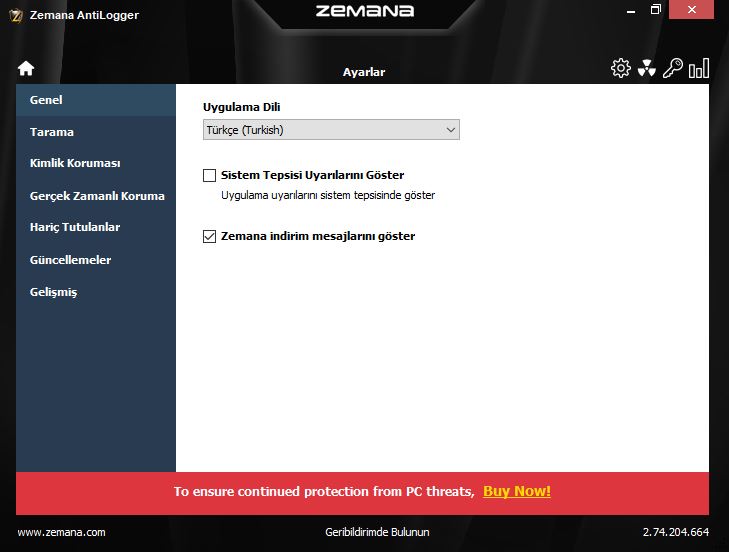This screenshot has height=552, width=729.
Task: Uncheck Zemana indirim mesajlarını göster
Action: [x=209, y=236]
